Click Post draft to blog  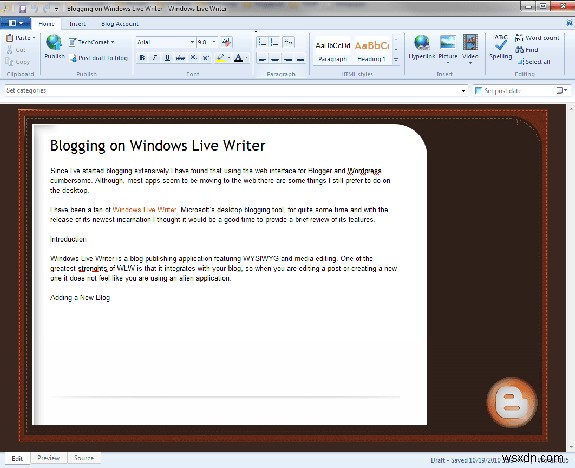tap(99, 58)
